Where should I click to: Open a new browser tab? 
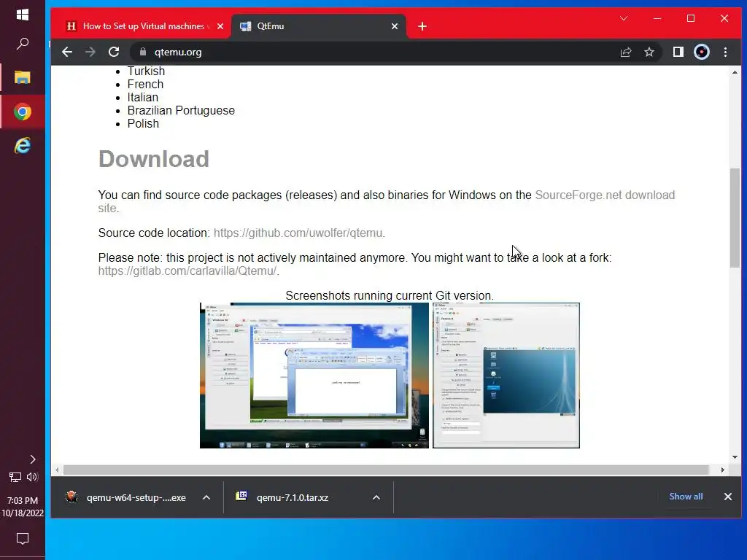tap(422, 26)
